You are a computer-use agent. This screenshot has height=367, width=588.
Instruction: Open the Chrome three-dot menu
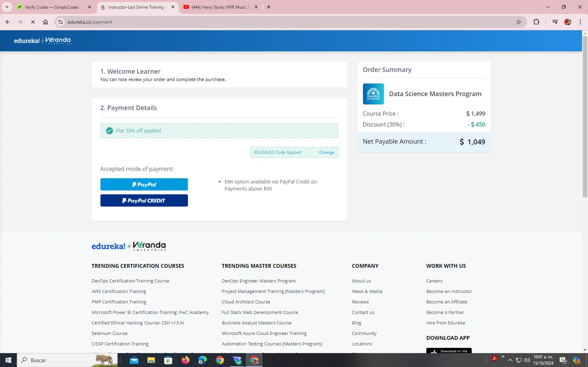[x=580, y=22]
